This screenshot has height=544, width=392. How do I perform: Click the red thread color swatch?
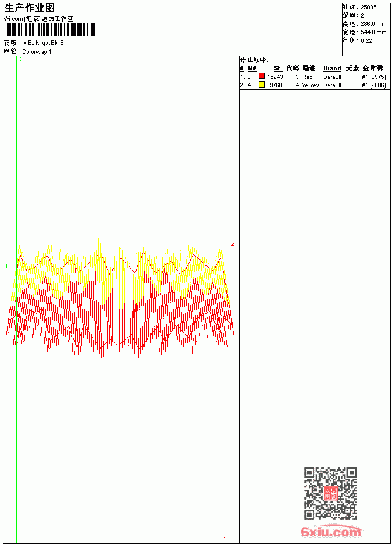pyautogui.click(x=262, y=77)
